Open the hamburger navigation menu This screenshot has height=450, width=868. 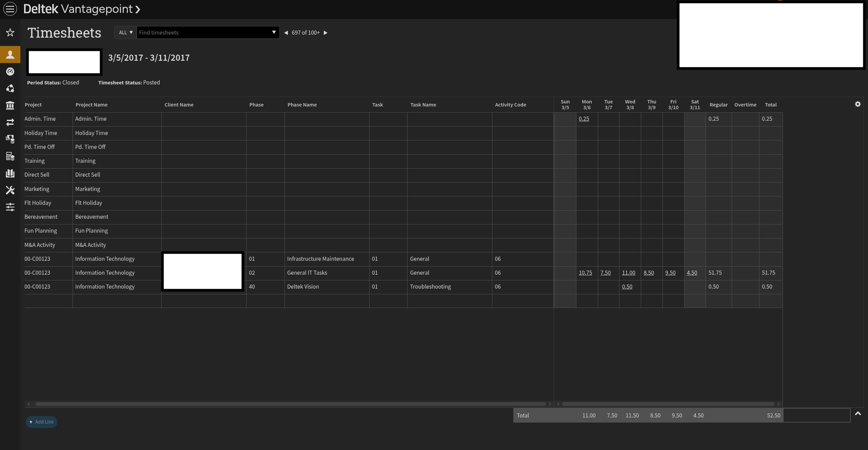10,9
